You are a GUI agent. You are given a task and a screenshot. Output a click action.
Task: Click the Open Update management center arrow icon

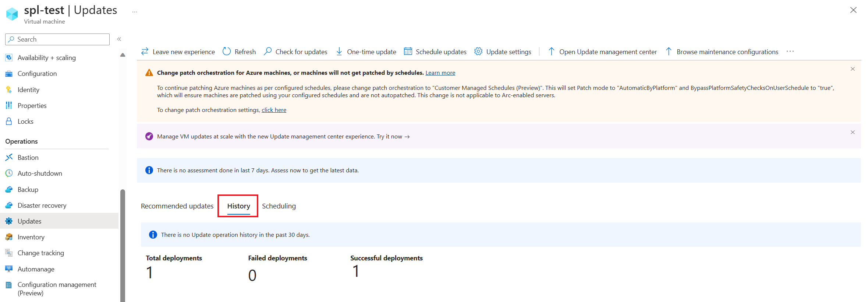click(x=551, y=52)
